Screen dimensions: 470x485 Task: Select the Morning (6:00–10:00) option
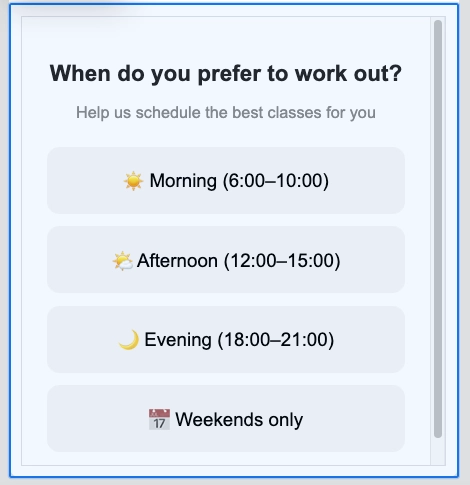click(226, 180)
